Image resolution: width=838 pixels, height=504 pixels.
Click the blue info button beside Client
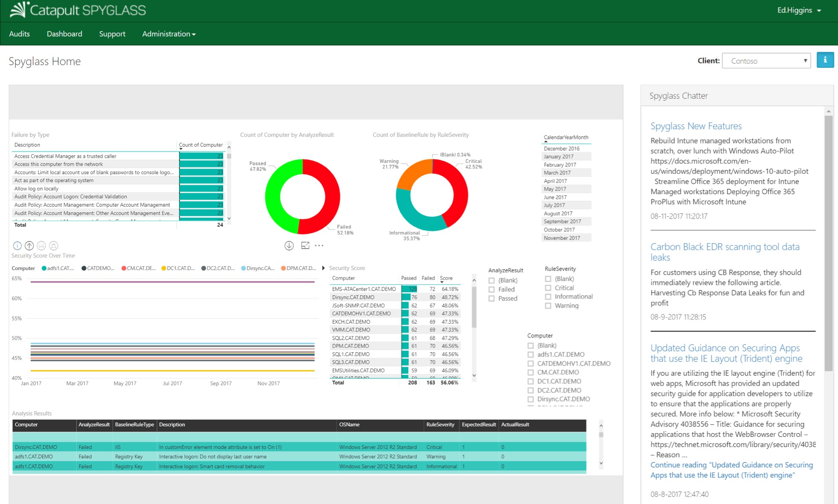click(x=825, y=60)
